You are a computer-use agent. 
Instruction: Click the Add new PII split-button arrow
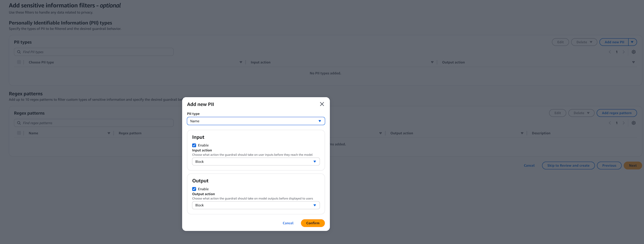pos(632,42)
